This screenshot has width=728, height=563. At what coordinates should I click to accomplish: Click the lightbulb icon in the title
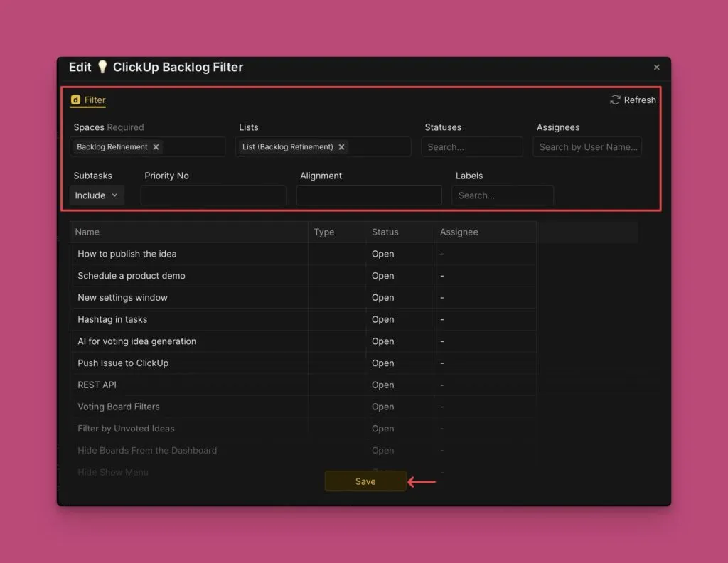click(102, 67)
